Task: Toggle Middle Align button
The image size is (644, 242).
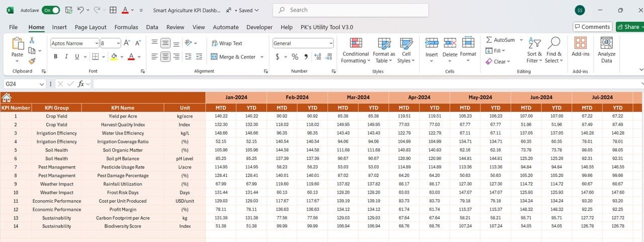Action: click(166, 43)
